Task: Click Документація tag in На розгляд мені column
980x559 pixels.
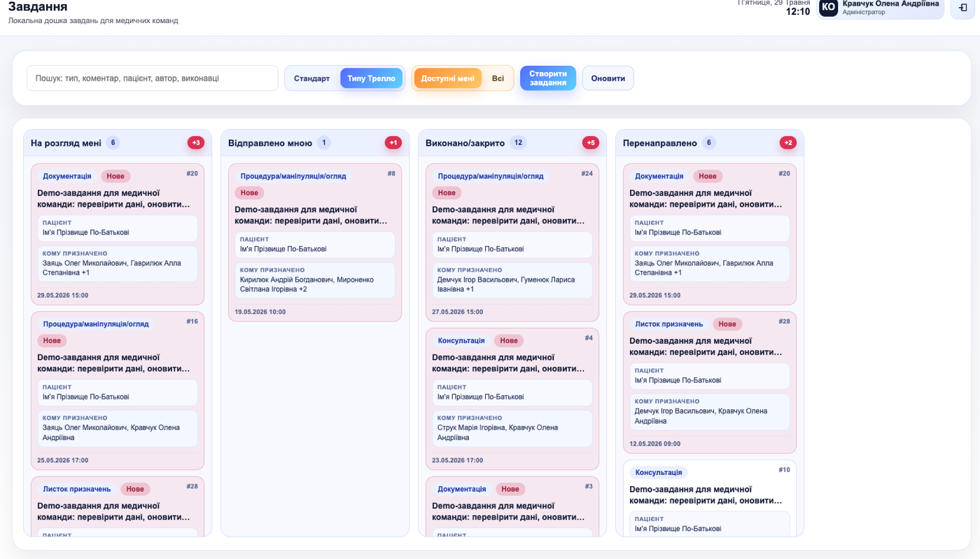Action: coord(67,177)
